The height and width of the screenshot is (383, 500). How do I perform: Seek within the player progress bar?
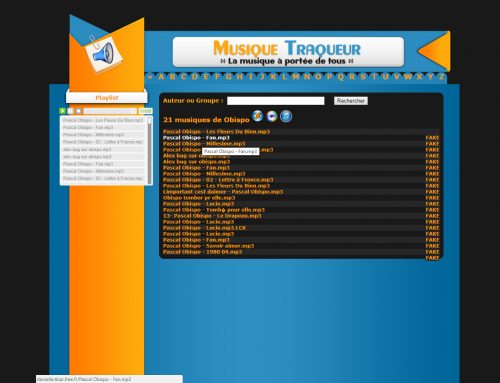pos(110,111)
